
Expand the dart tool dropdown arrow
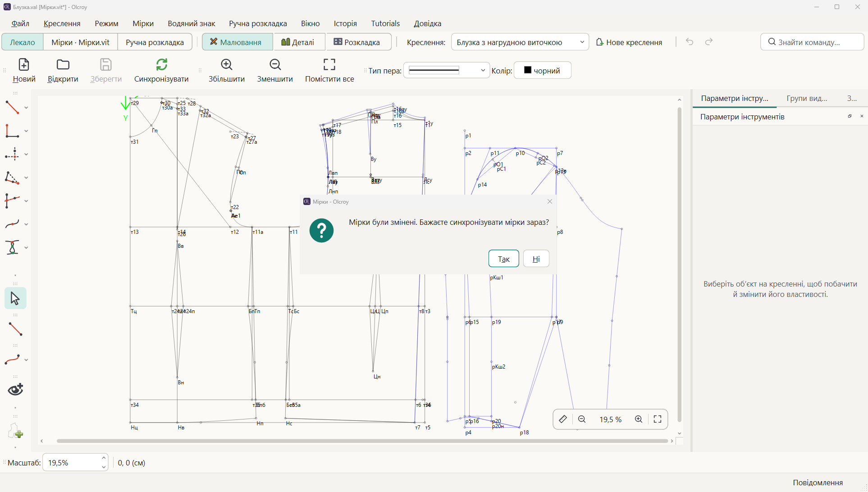[26, 248]
